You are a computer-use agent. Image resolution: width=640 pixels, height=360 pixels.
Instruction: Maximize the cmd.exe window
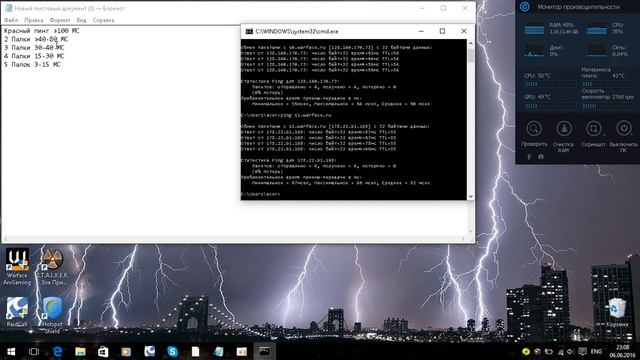[x=442, y=31]
